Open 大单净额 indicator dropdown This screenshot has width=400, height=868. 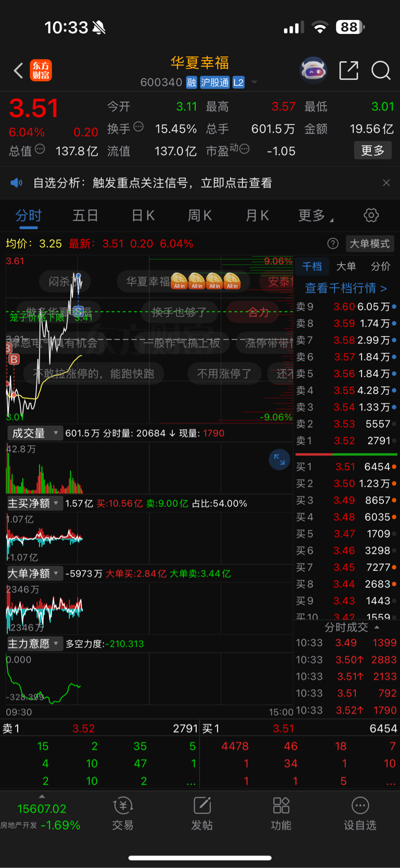tap(35, 573)
